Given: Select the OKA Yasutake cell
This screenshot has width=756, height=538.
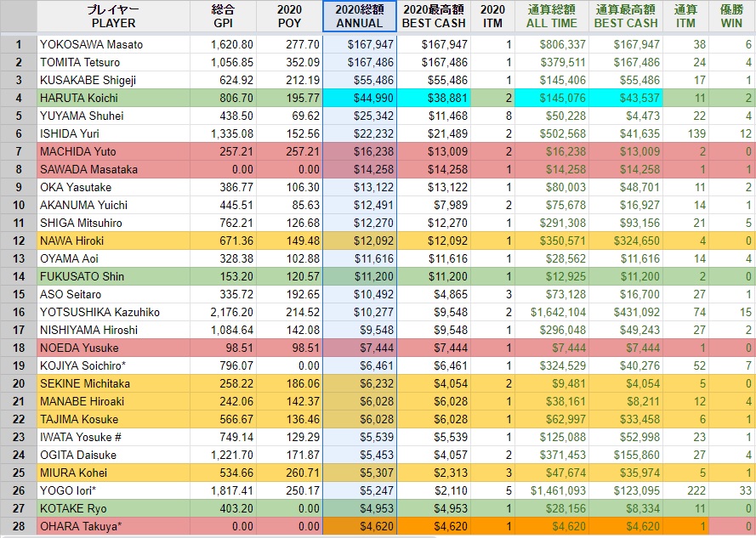Looking at the screenshot, I should (113, 187).
